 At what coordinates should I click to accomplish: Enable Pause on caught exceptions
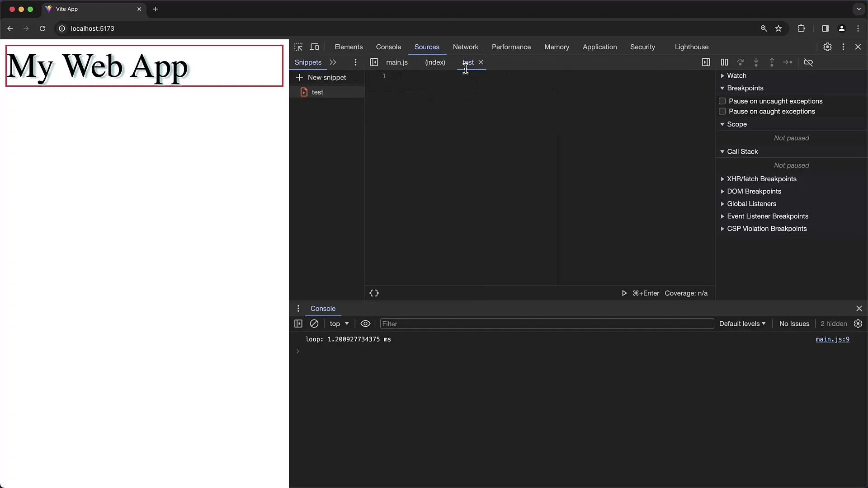point(722,112)
